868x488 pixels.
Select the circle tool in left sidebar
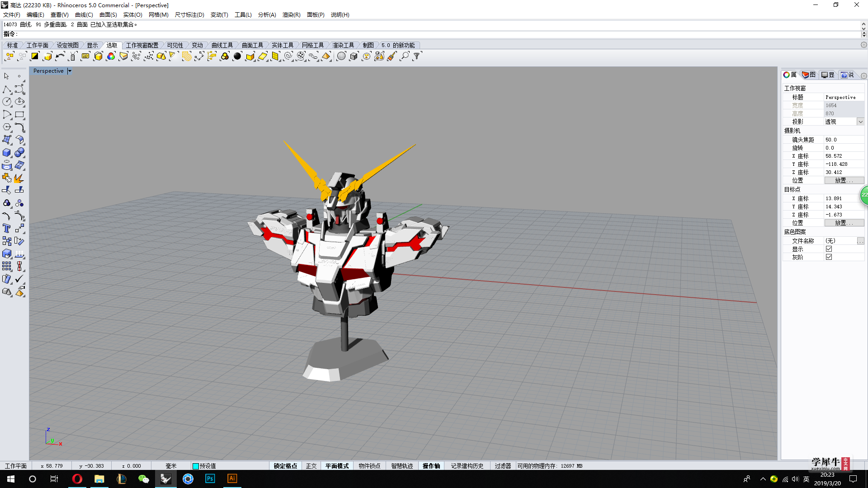7,102
